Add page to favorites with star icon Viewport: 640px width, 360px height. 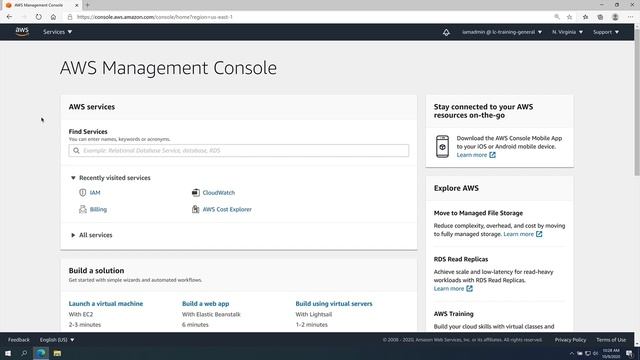(569, 17)
